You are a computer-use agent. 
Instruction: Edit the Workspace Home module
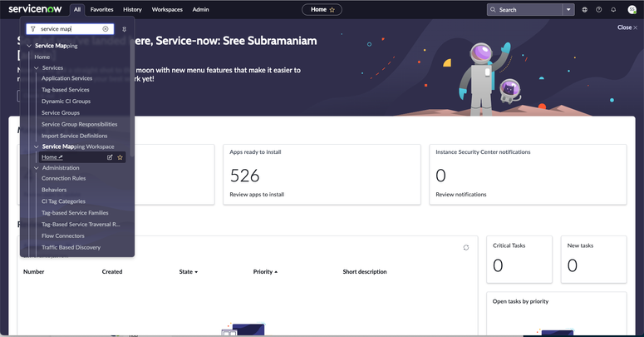coord(110,157)
